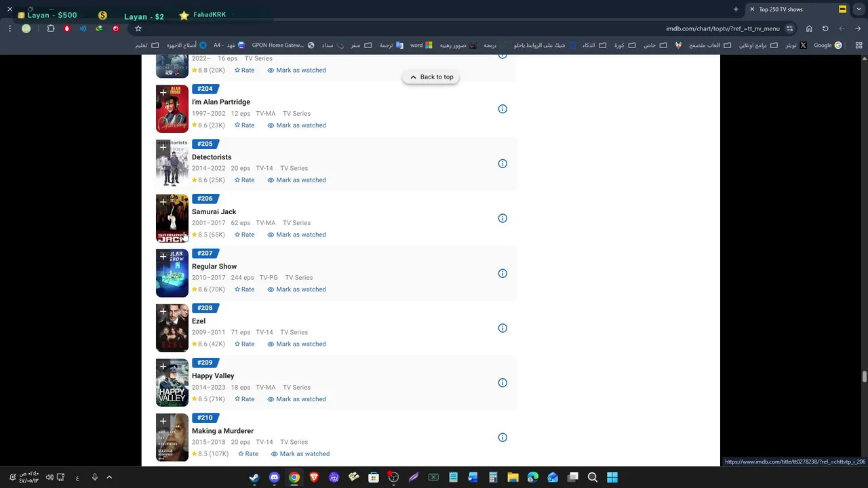This screenshot has width=868, height=488.
Task: Mark Making a Murderer as watched
Action: [300, 454]
